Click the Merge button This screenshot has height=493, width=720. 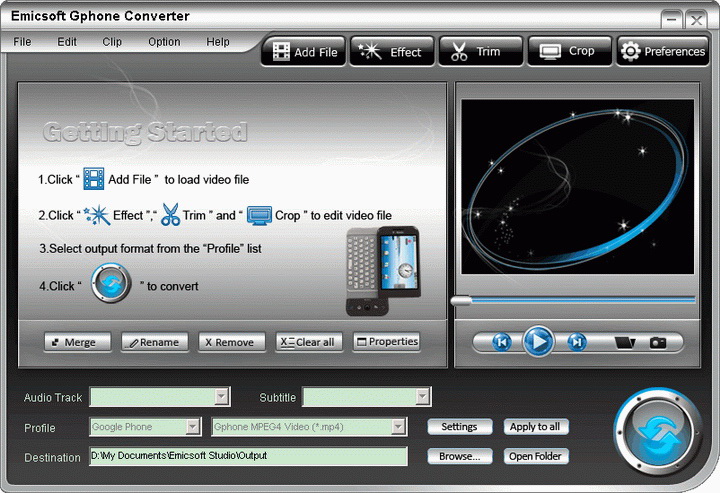pyautogui.click(x=78, y=342)
